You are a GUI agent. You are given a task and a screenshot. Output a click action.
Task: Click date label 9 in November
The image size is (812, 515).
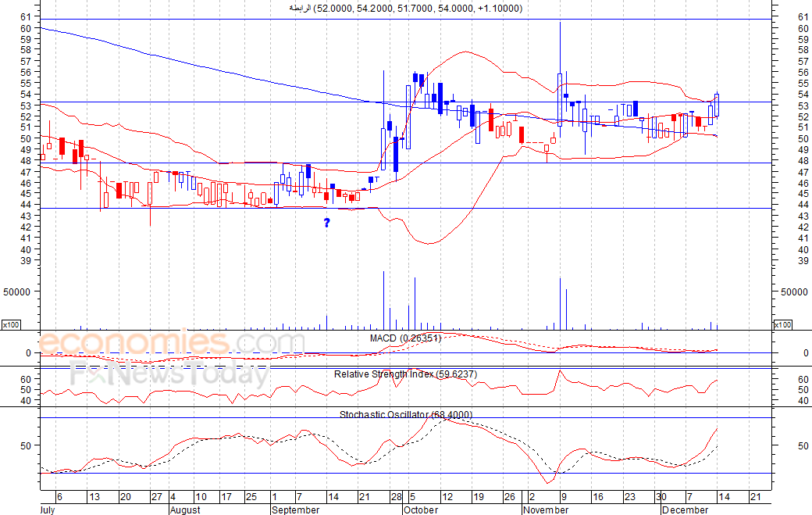[564, 497]
